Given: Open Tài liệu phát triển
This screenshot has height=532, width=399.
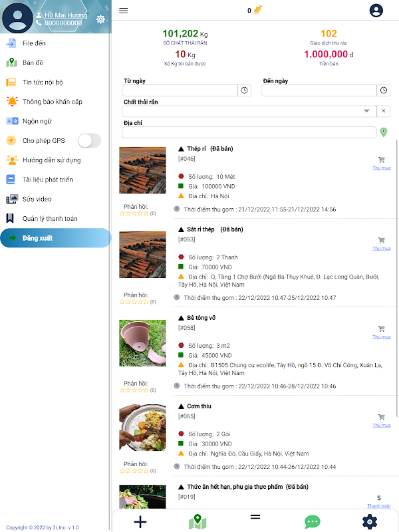Looking at the screenshot, I should (x=55, y=180).
